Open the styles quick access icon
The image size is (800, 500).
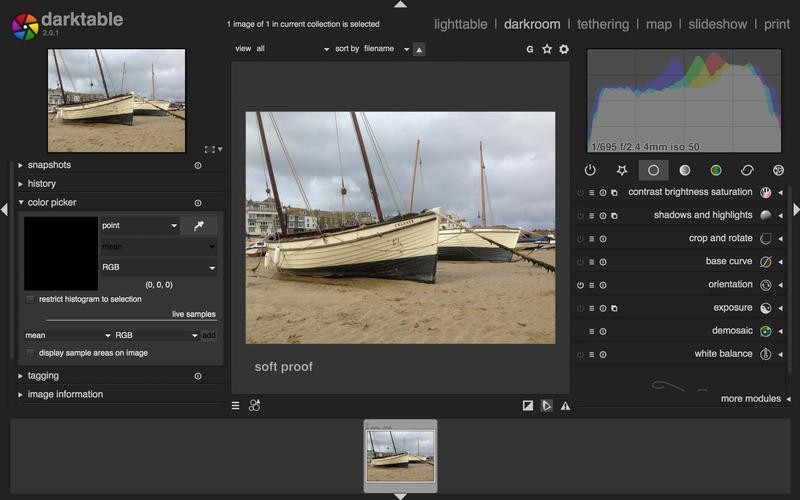[255, 406]
